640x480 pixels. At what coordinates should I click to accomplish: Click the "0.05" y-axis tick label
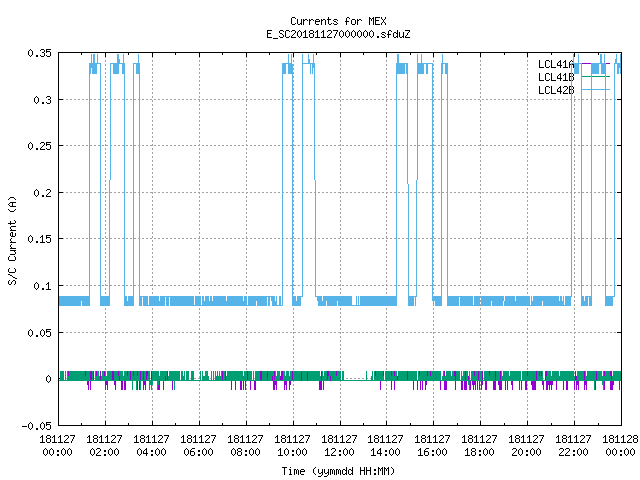tap(40, 333)
